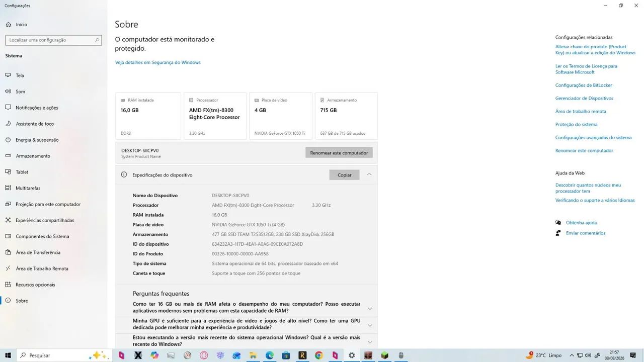Open the Windows Start menu
644x362 pixels.
click(8, 355)
